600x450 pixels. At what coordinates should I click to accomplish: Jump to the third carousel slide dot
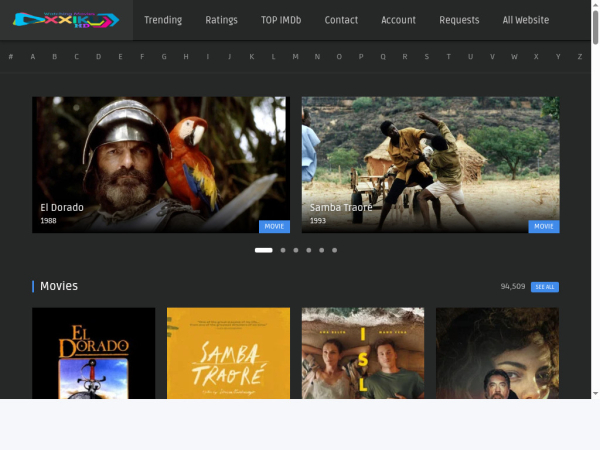(x=296, y=250)
